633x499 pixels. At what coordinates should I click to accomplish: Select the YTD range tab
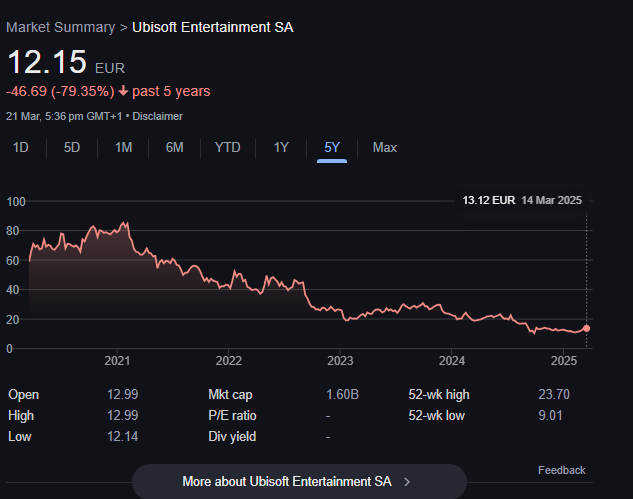click(227, 147)
